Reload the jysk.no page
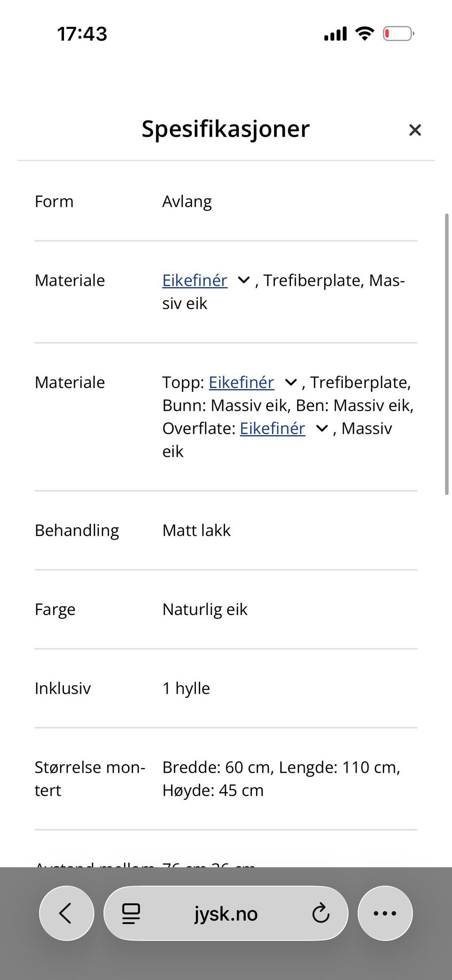This screenshot has height=980, width=452. tap(321, 913)
